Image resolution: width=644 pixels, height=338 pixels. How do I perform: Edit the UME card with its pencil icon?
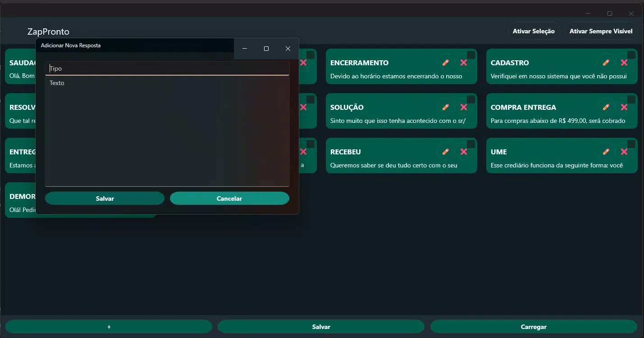[606, 152]
